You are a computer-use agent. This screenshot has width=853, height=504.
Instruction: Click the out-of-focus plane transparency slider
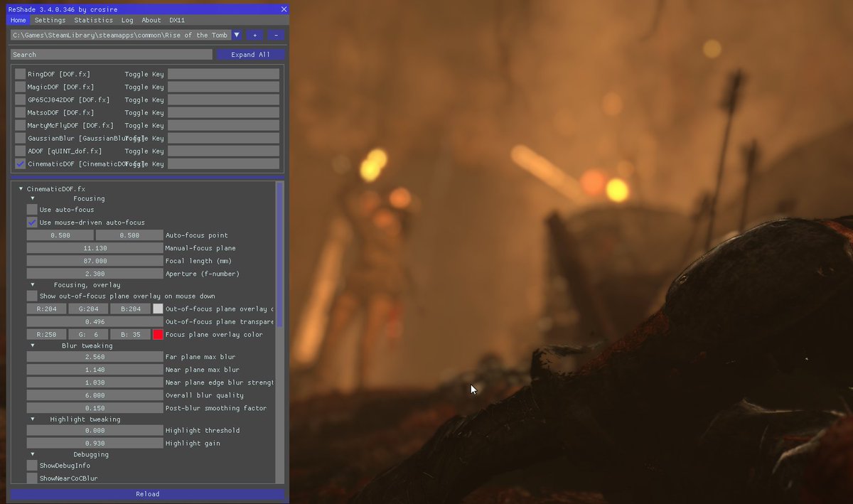(x=95, y=321)
